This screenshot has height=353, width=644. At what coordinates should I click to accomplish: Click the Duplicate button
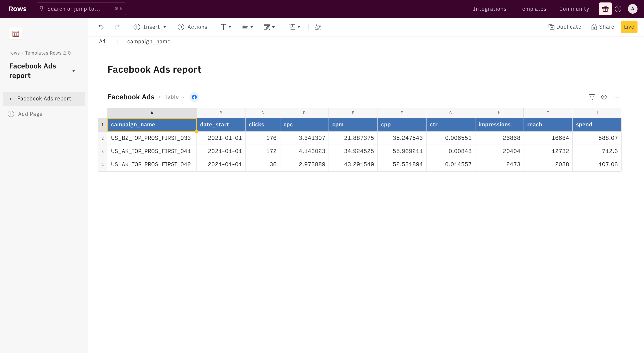pyautogui.click(x=565, y=27)
